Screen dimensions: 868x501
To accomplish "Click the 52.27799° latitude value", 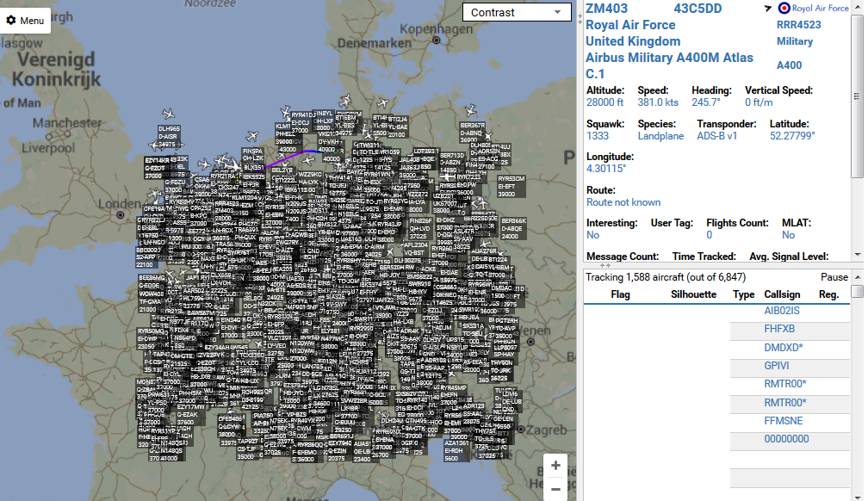I will 792,136.
